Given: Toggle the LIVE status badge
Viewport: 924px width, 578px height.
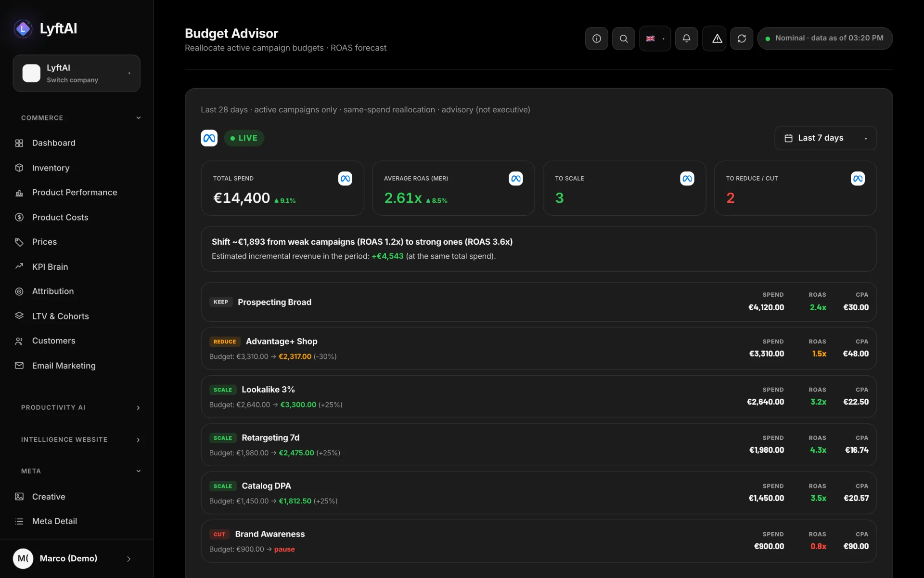Looking at the screenshot, I should coord(244,138).
